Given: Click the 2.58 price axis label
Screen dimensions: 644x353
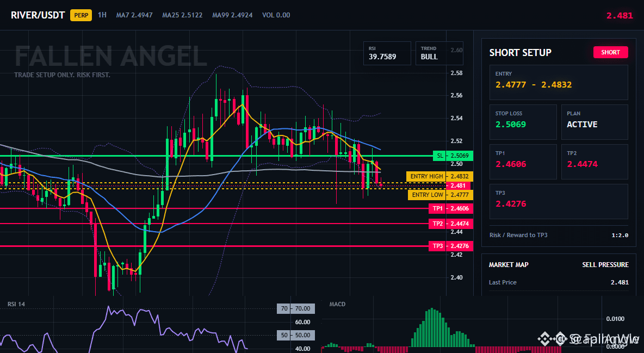Looking at the screenshot, I should [456, 73].
